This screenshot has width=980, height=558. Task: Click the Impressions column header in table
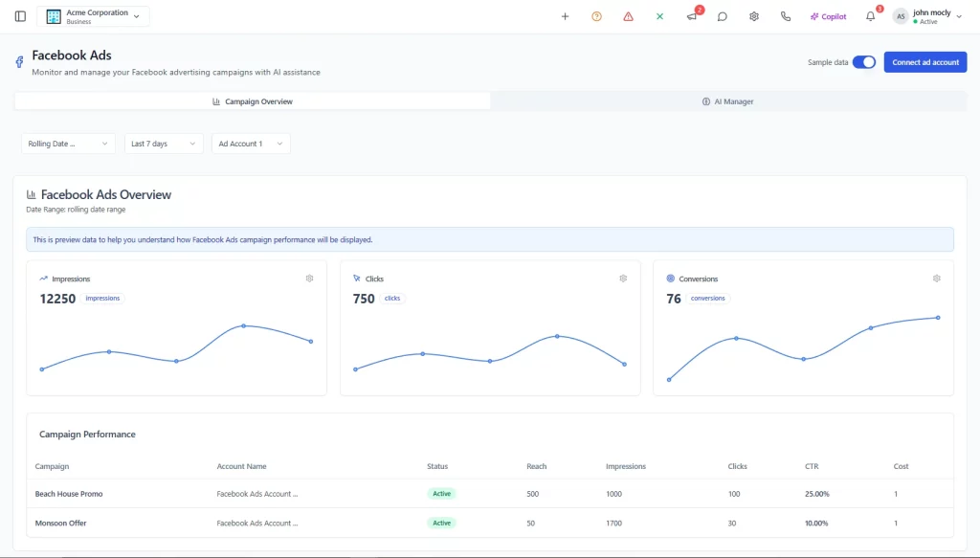pos(626,466)
